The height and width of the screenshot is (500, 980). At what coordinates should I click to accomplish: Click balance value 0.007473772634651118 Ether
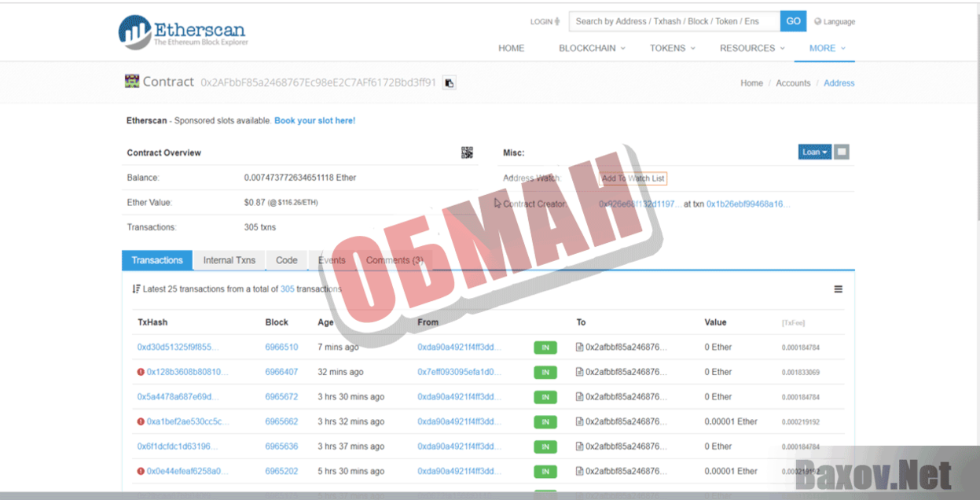click(300, 178)
